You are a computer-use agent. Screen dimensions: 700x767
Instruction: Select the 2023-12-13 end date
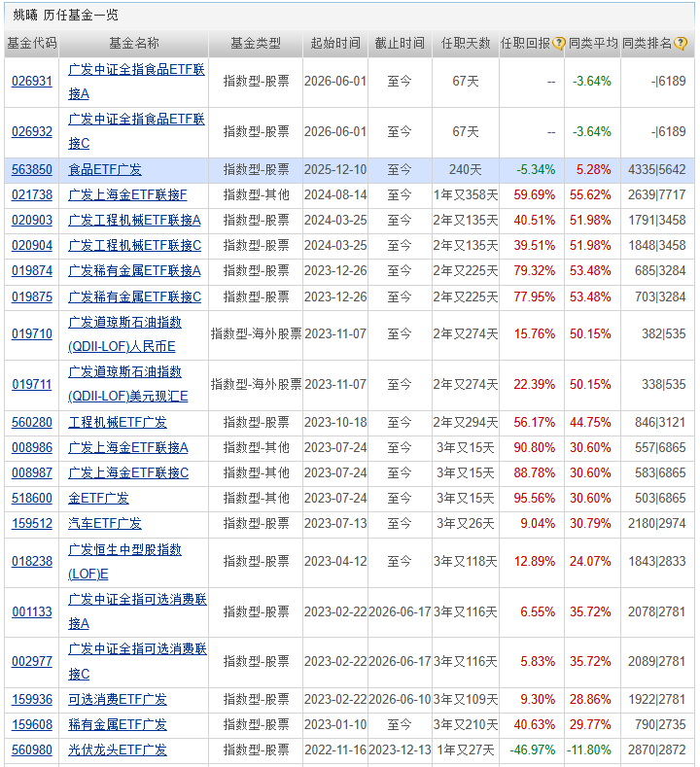[x=400, y=750]
